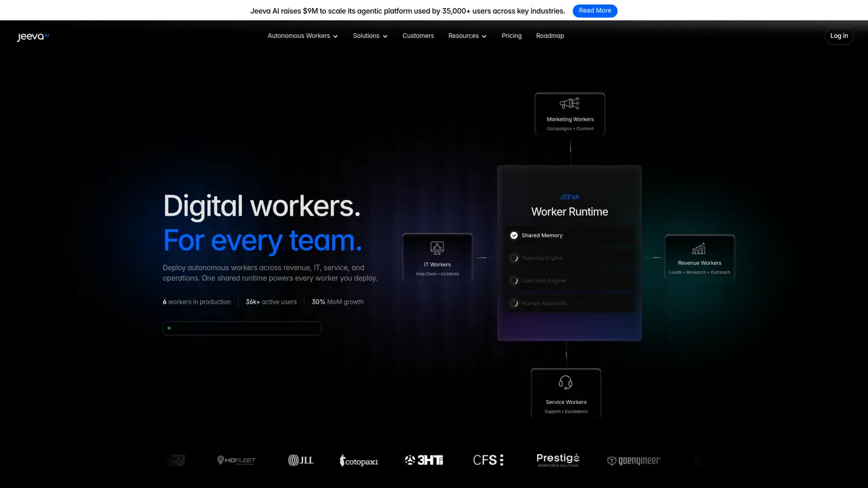Open the Autonomous Workers menu
The height and width of the screenshot is (488, 868).
click(302, 36)
